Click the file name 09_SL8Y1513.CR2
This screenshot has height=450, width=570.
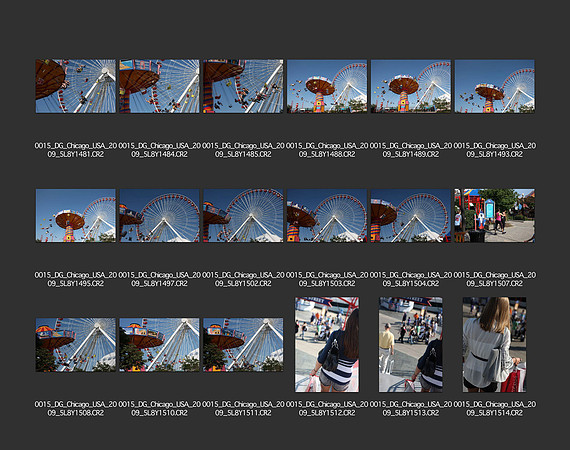[411, 413]
